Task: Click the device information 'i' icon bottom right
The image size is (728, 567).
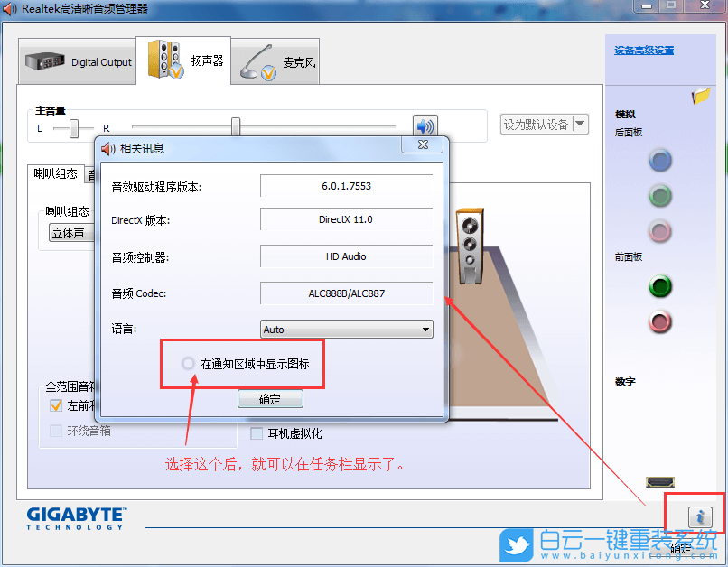Action: pyautogui.click(x=699, y=516)
